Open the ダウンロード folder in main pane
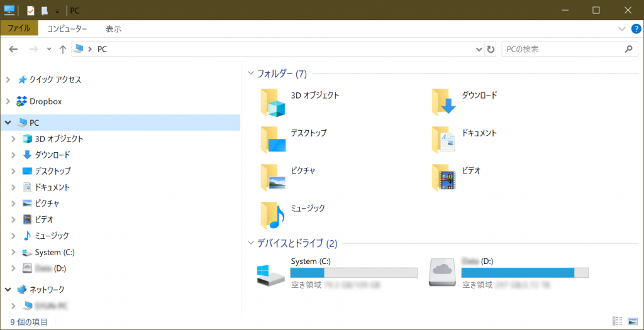644x330 pixels. click(x=444, y=102)
